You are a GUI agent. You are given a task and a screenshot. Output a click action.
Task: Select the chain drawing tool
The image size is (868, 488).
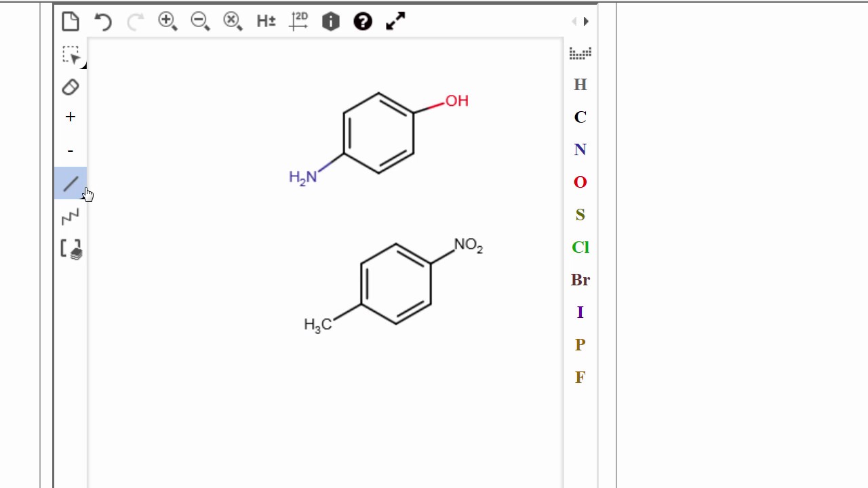71,216
